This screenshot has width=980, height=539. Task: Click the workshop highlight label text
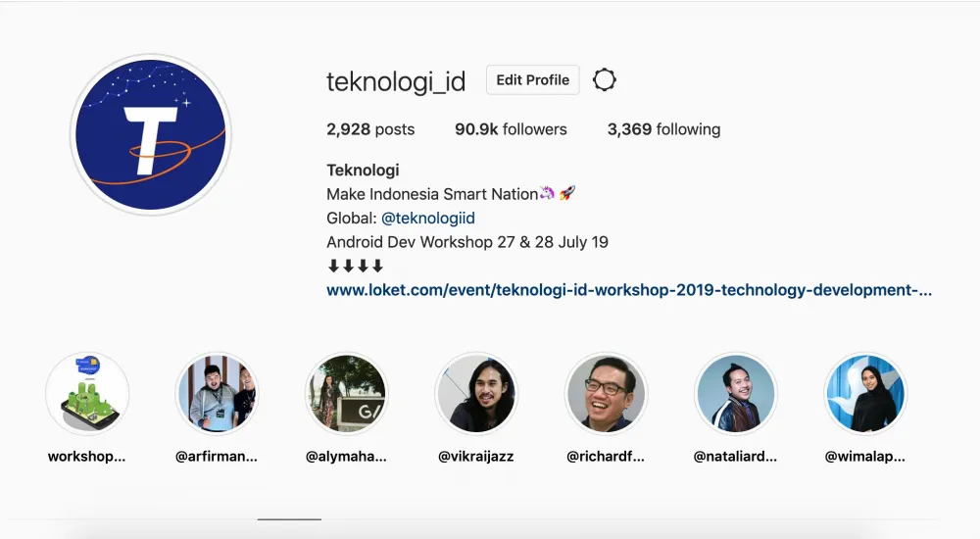coord(87,457)
